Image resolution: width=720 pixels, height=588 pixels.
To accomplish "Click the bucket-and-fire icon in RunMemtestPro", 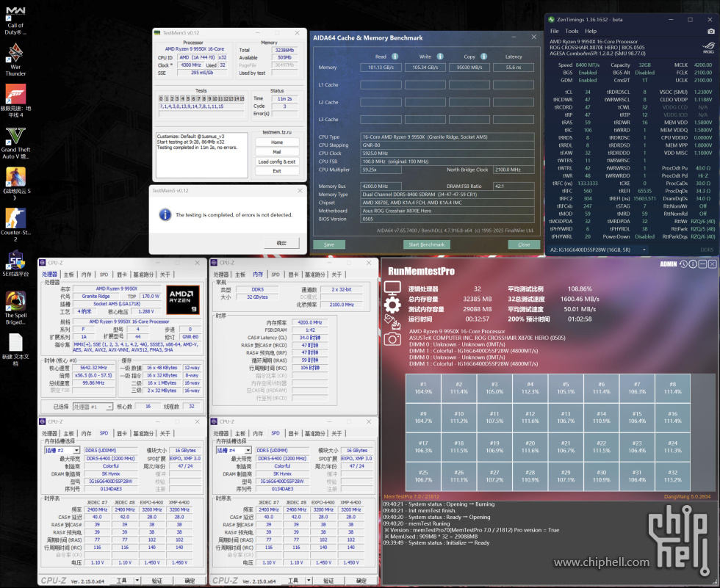I will tap(392, 322).
